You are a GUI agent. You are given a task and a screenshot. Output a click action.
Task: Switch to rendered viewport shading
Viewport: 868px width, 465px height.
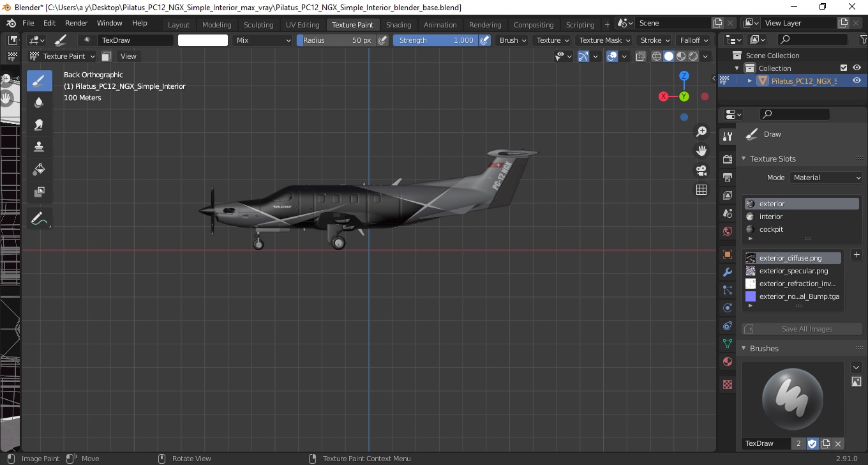coord(693,56)
